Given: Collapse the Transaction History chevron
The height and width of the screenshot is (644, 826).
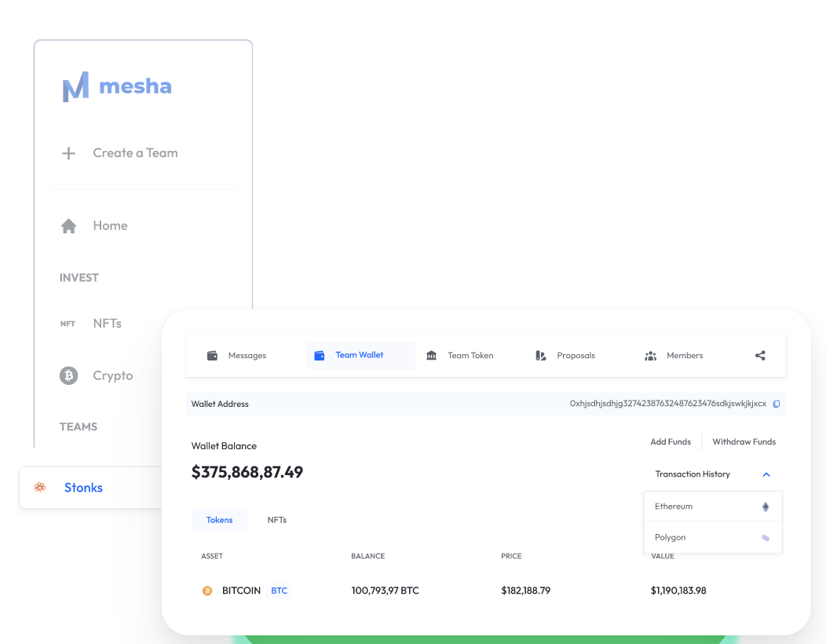Looking at the screenshot, I should pyautogui.click(x=766, y=474).
